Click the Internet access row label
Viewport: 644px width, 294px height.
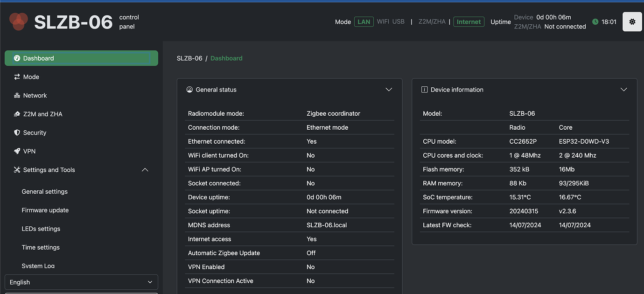pyautogui.click(x=210, y=239)
